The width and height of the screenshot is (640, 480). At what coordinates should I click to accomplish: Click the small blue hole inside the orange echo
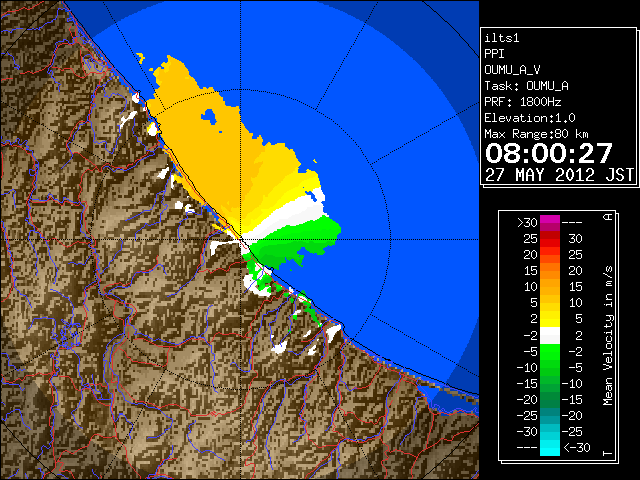pyautogui.click(x=209, y=116)
